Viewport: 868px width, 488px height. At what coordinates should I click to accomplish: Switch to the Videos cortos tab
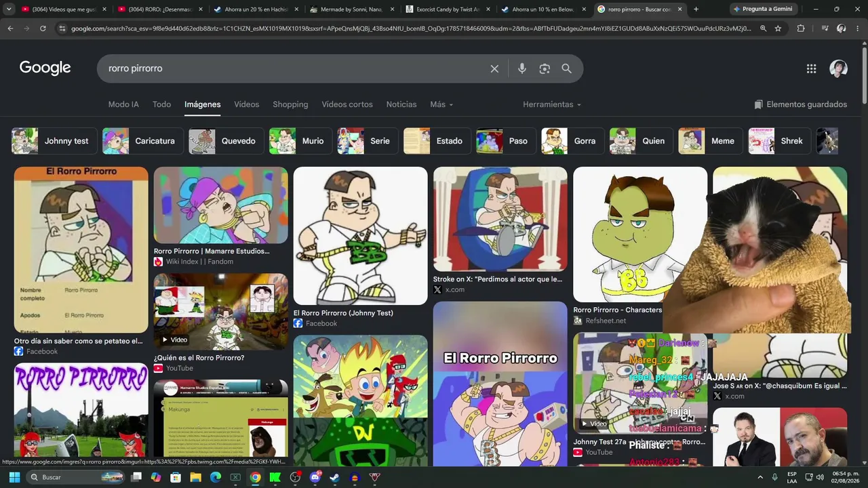tap(347, 104)
